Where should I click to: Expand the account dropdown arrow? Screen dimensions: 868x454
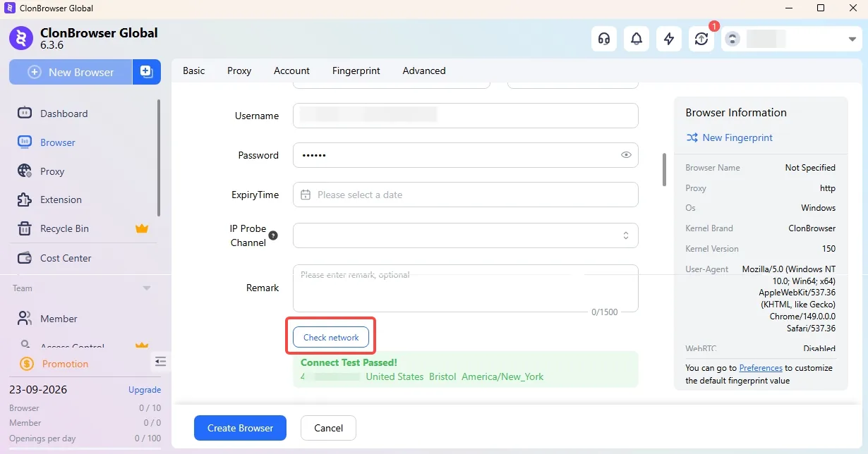[x=852, y=39]
